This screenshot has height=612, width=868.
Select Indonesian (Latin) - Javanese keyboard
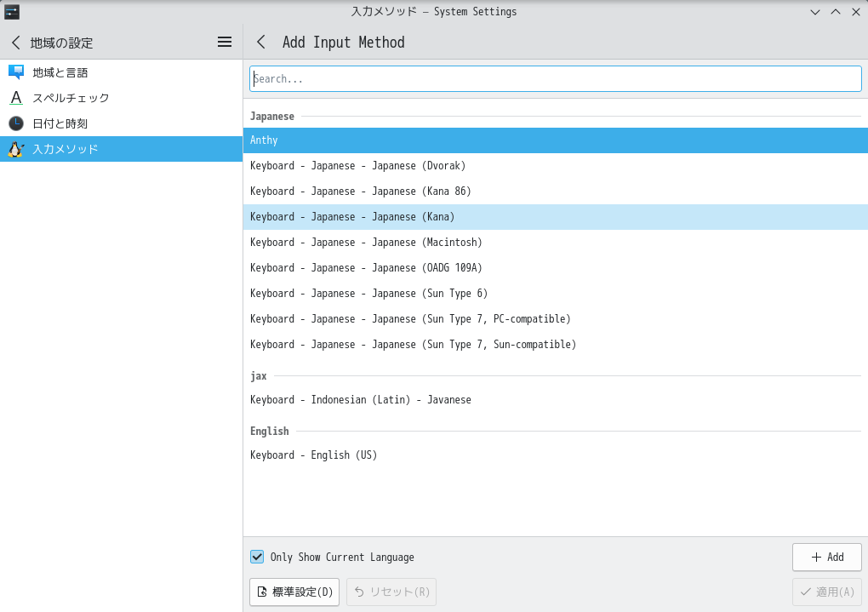click(x=555, y=400)
